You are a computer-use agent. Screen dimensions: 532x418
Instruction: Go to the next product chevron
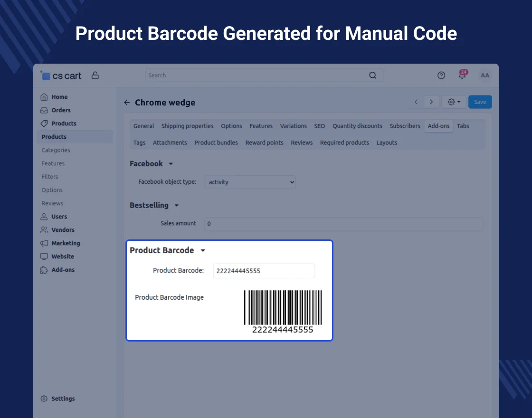click(431, 102)
